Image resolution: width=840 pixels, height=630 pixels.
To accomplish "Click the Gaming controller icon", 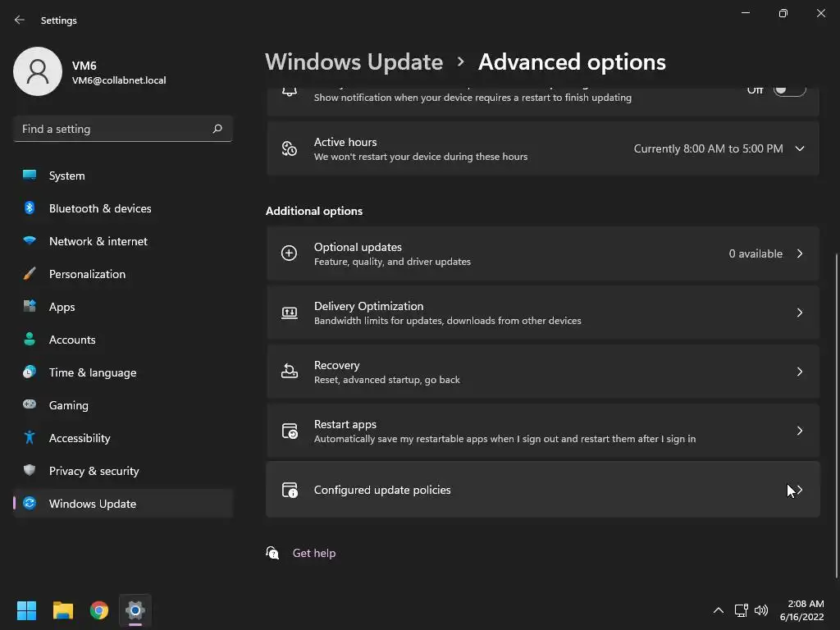I will (30, 405).
